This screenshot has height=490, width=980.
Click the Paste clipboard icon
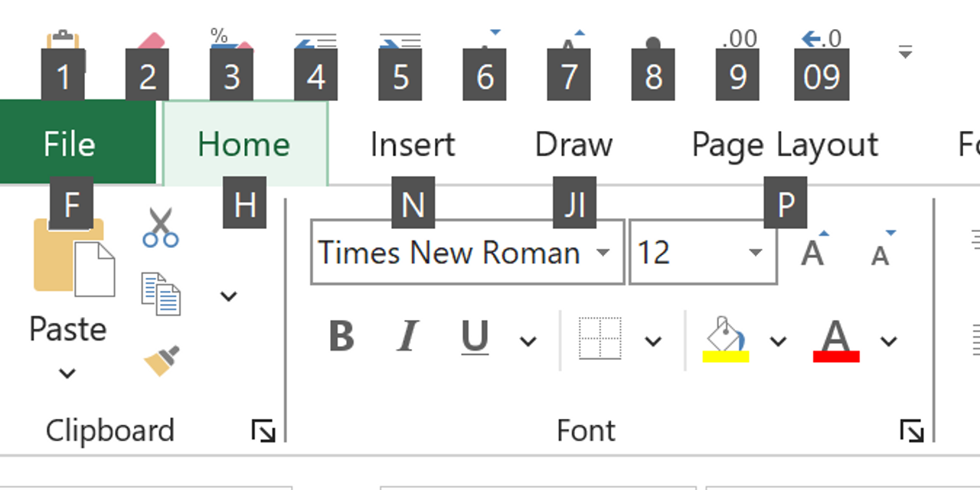coord(73,260)
